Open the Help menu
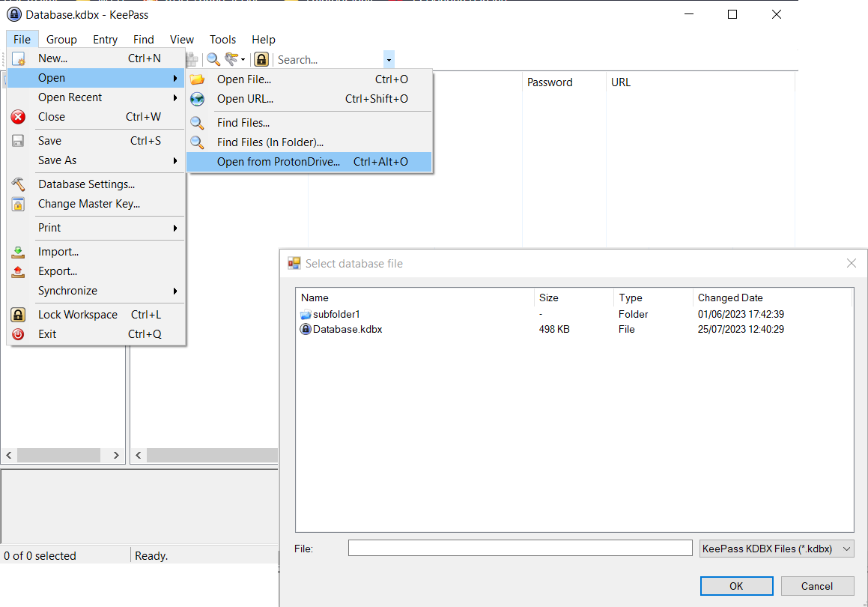This screenshot has width=868, height=607. click(x=264, y=39)
